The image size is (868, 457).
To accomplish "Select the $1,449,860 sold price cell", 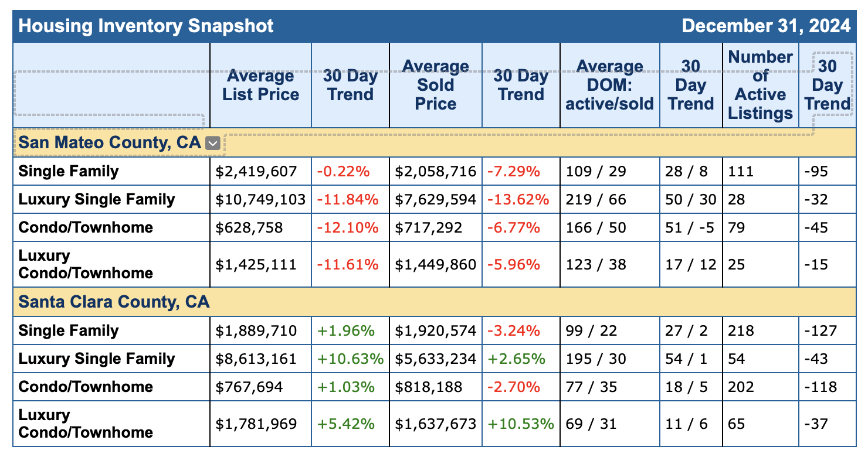I will click(435, 265).
